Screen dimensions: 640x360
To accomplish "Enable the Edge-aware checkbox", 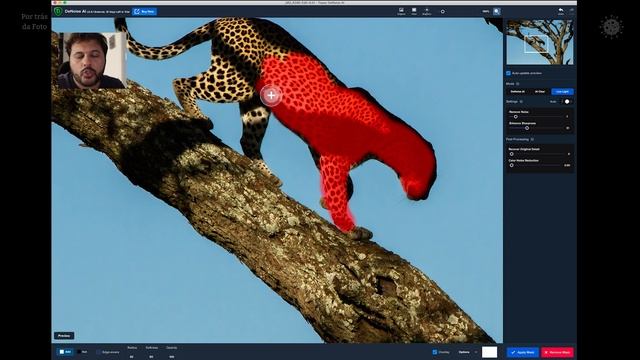I will (98, 352).
